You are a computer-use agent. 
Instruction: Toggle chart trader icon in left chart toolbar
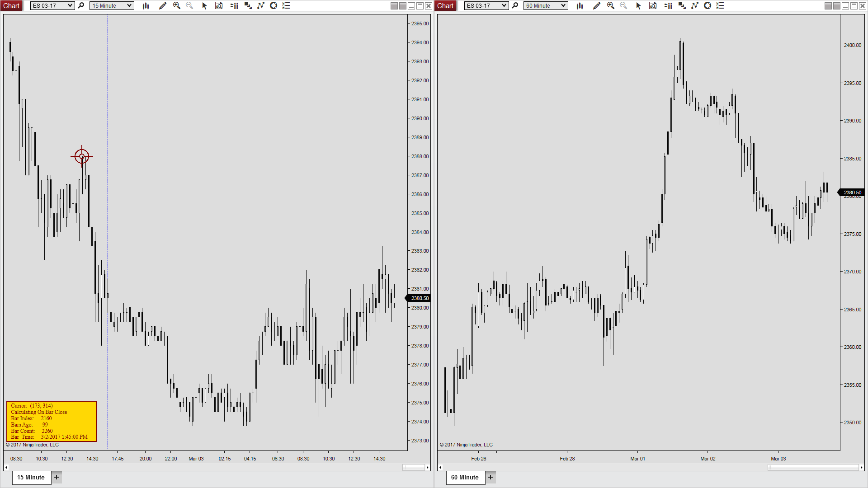234,6
